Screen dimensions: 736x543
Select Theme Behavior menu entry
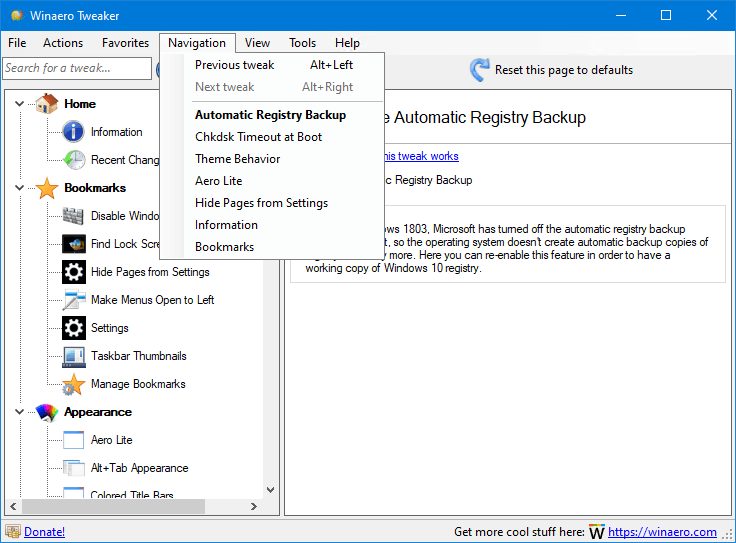point(273,159)
